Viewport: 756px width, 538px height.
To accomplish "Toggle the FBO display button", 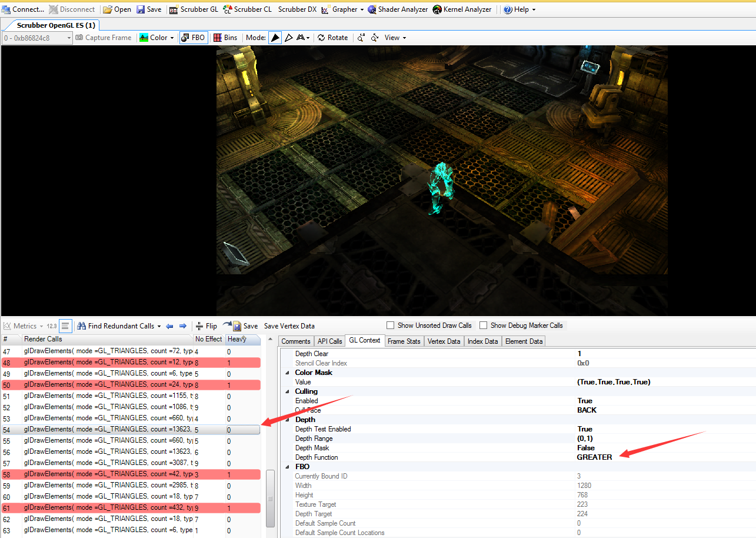I will [193, 37].
